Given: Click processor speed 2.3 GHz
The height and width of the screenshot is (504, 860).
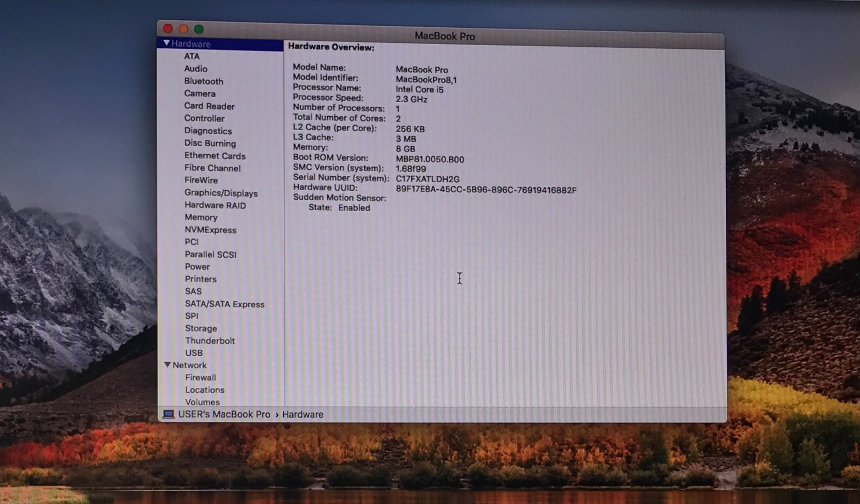Looking at the screenshot, I should click(411, 99).
